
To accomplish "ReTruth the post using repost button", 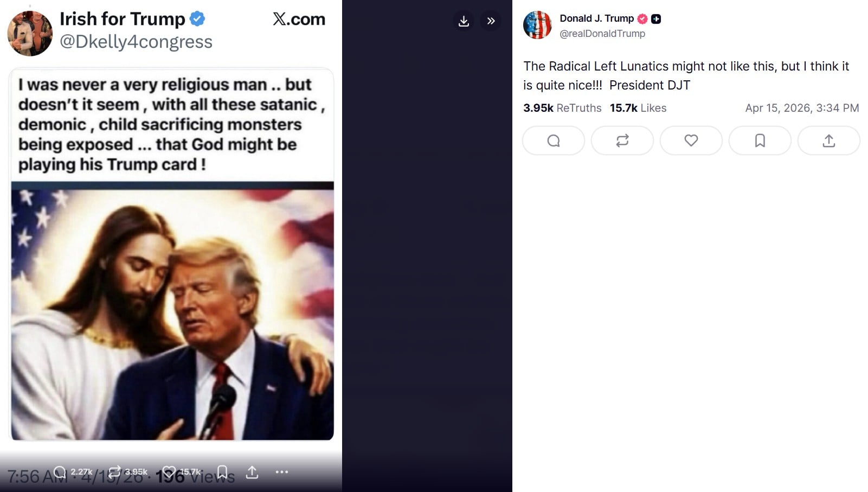I will (x=622, y=141).
